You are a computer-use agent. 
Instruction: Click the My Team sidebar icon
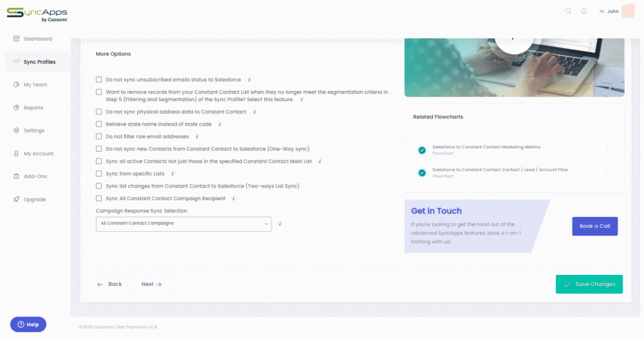point(17,84)
